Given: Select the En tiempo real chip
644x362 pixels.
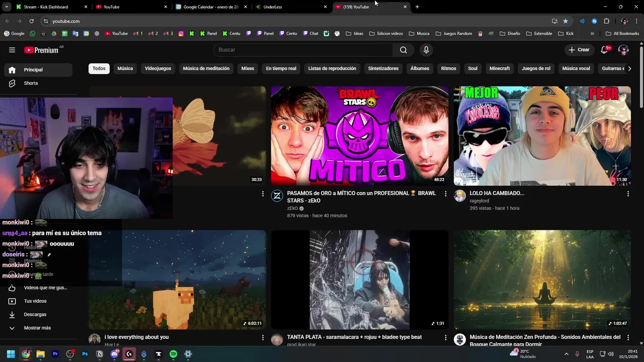Looking at the screenshot, I should pyautogui.click(x=281, y=68).
